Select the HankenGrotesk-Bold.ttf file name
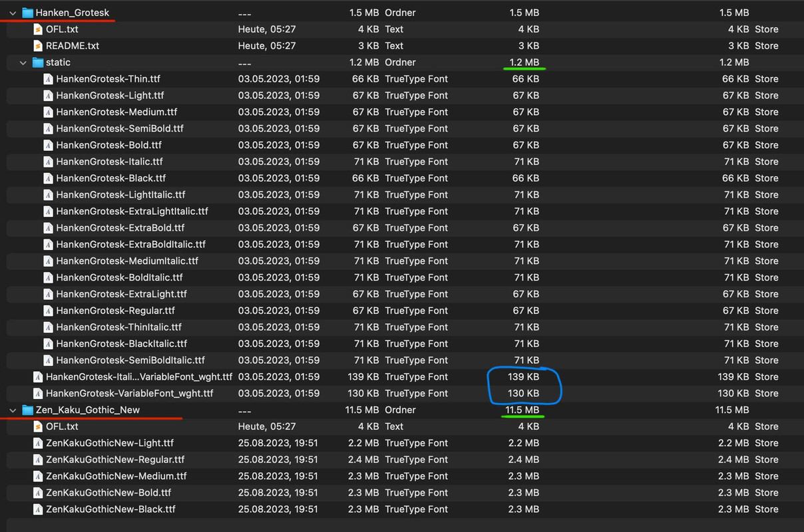 (109, 145)
